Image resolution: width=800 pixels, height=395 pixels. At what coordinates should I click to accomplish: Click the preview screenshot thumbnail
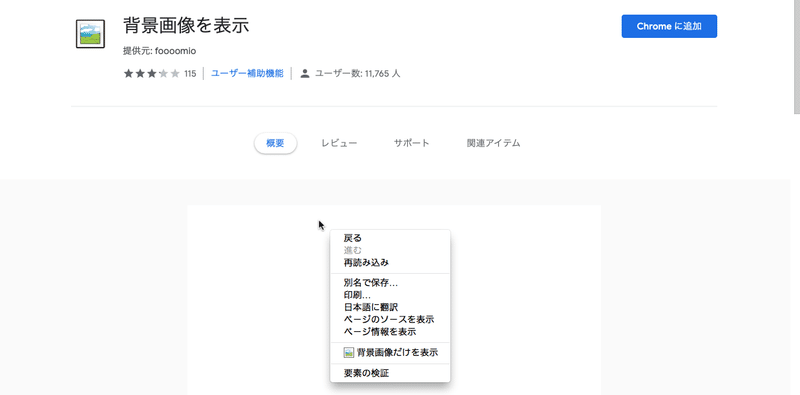click(394, 300)
